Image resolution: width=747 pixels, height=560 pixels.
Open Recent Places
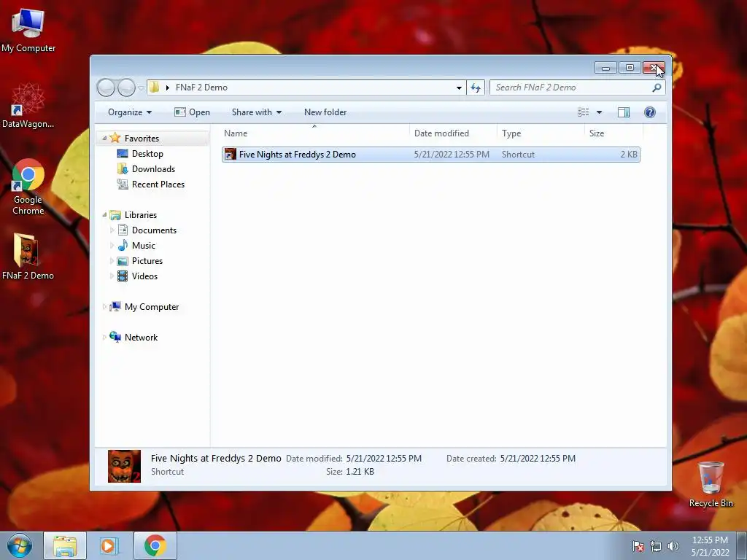click(x=158, y=184)
